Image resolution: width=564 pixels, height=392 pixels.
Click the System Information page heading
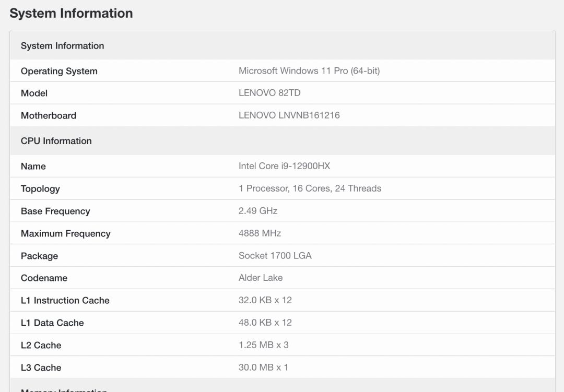pyautogui.click(x=71, y=14)
